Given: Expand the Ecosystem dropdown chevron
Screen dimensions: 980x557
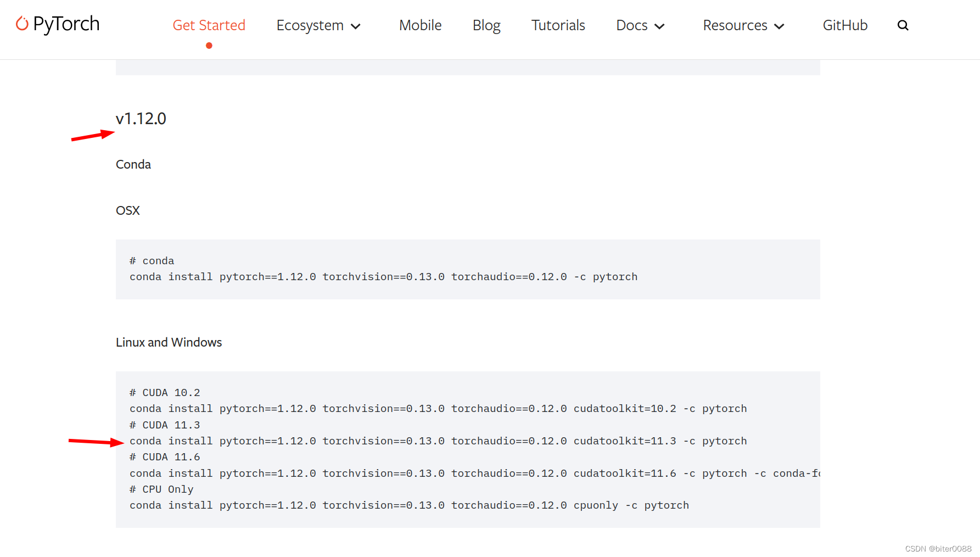Looking at the screenshot, I should (357, 26).
